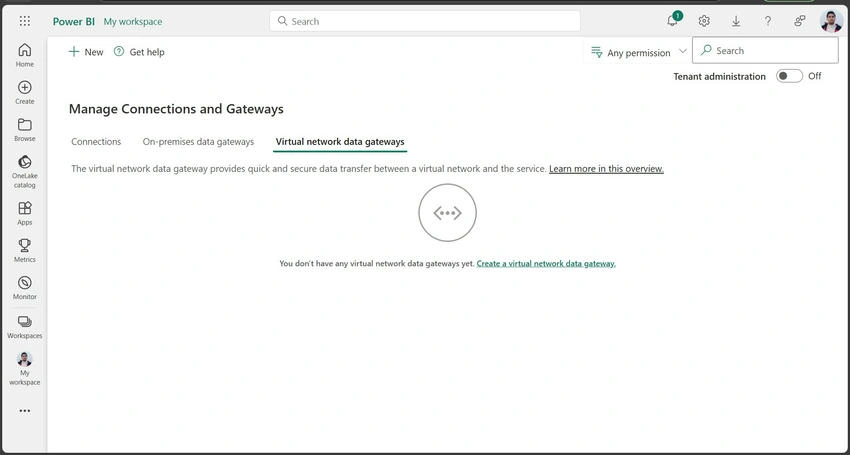850x455 pixels.
Task: Focus the gateways Search field
Action: [x=765, y=50]
